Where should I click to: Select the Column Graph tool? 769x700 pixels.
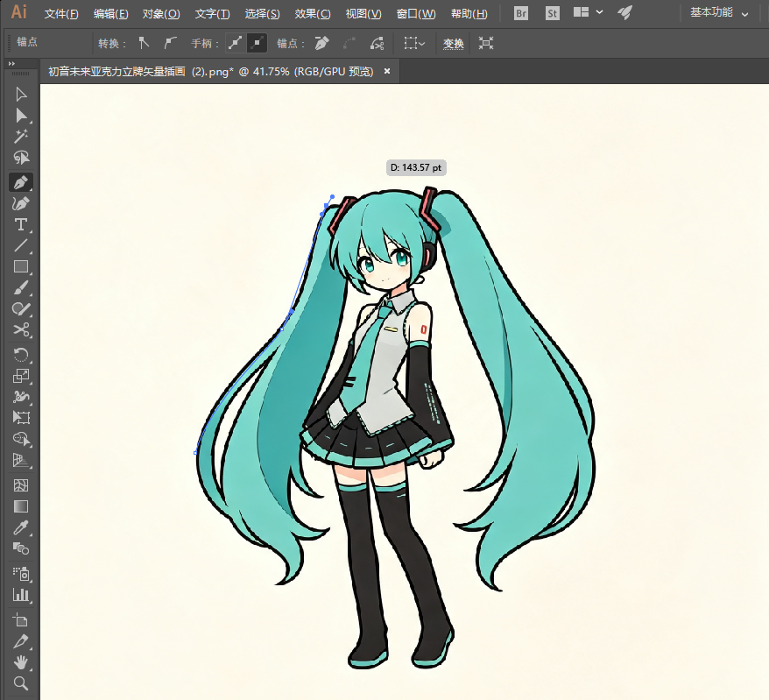tap(21, 595)
